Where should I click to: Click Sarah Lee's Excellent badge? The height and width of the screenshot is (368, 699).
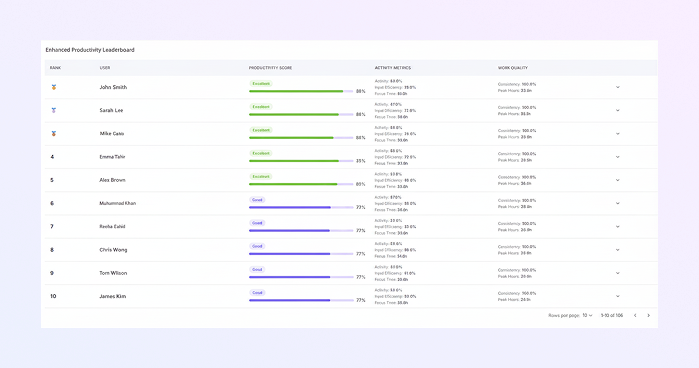coord(261,107)
